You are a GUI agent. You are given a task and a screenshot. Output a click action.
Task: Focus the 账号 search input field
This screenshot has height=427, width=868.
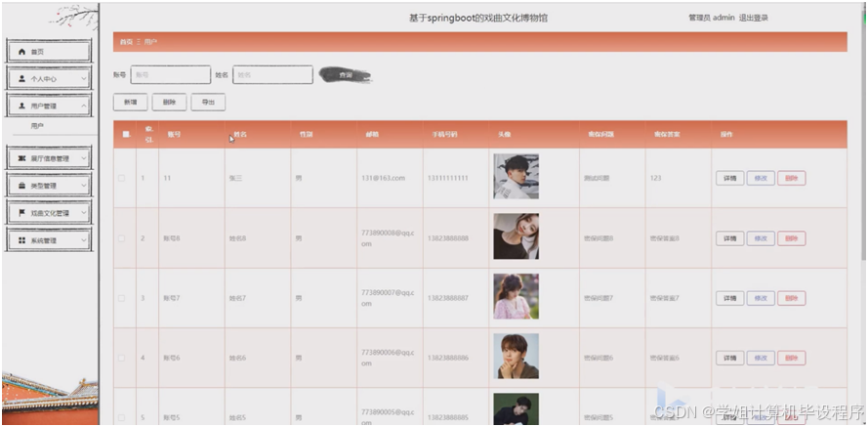coord(171,75)
